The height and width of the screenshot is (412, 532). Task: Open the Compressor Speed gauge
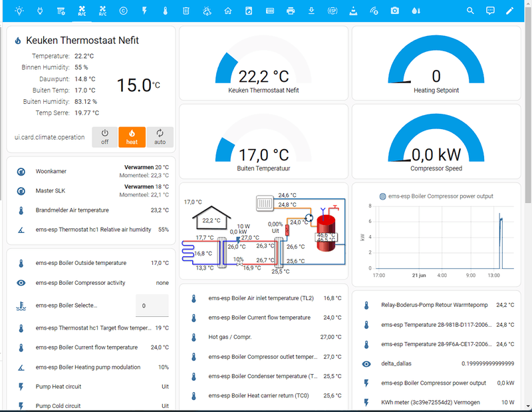click(x=436, y=141)
